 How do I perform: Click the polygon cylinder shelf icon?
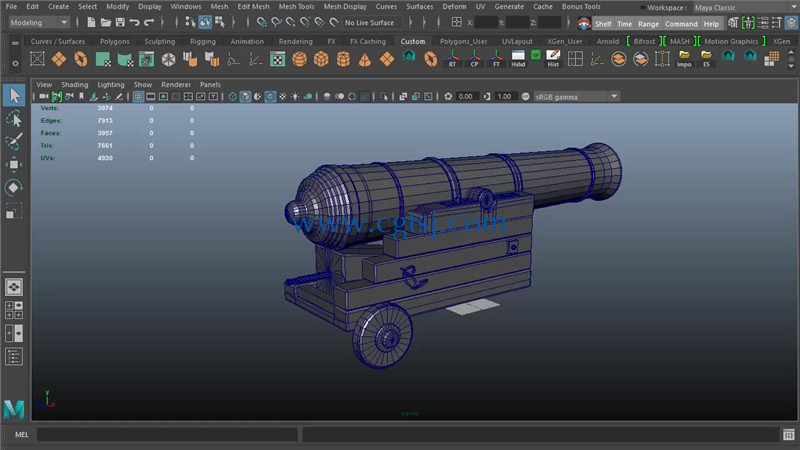pos(343,59)
